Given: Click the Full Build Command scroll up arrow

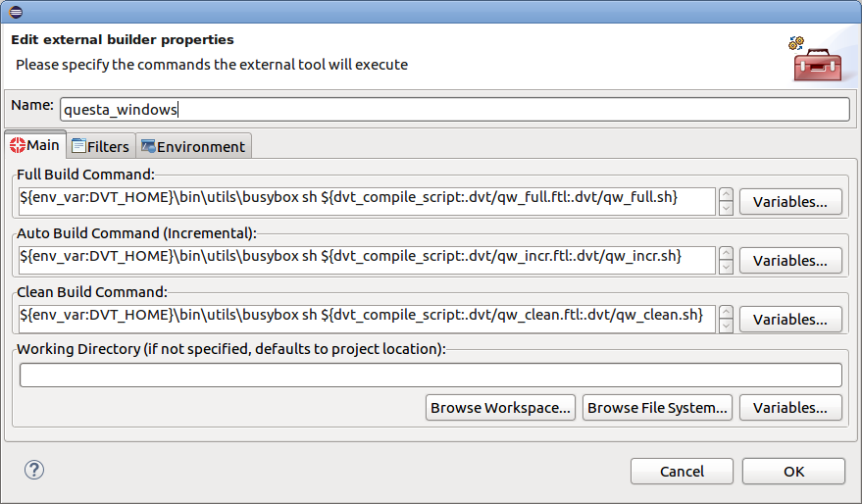Looking at the screenshot, I should (727, 195).
